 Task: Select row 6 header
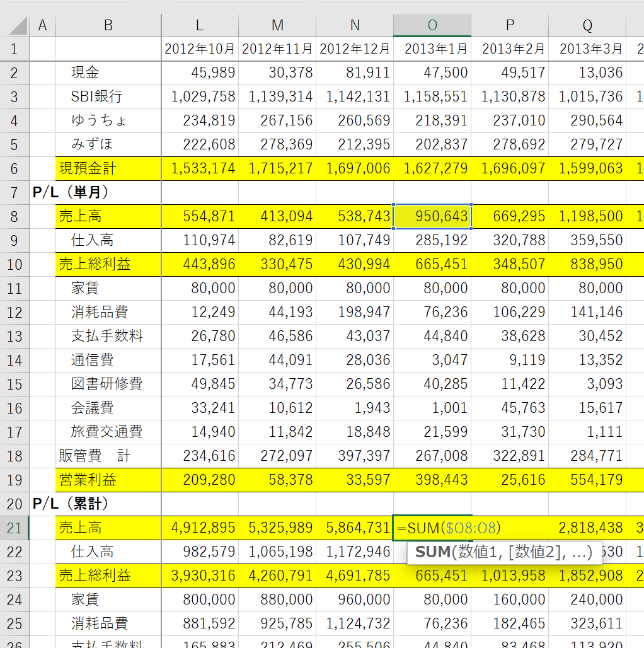14,168
